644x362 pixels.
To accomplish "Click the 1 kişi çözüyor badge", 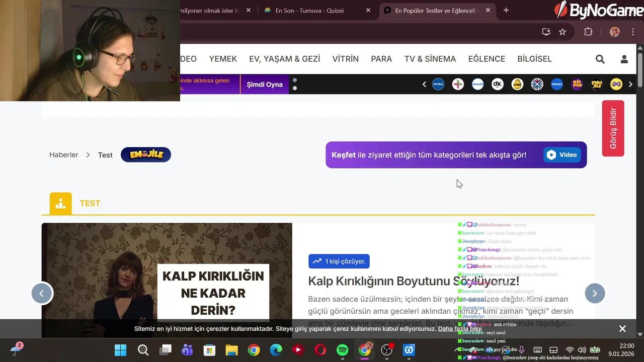I will coord(339,261).
